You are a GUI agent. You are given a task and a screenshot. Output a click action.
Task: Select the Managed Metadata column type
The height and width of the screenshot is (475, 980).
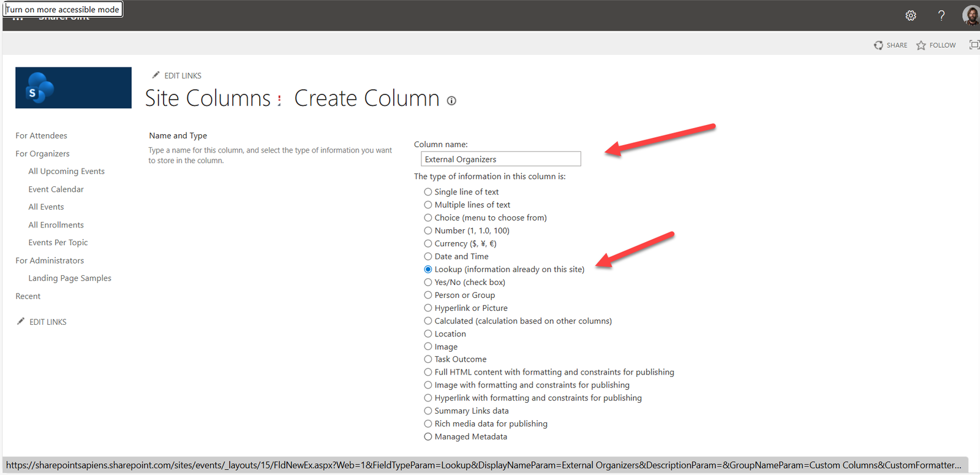[x=428, y=437]
